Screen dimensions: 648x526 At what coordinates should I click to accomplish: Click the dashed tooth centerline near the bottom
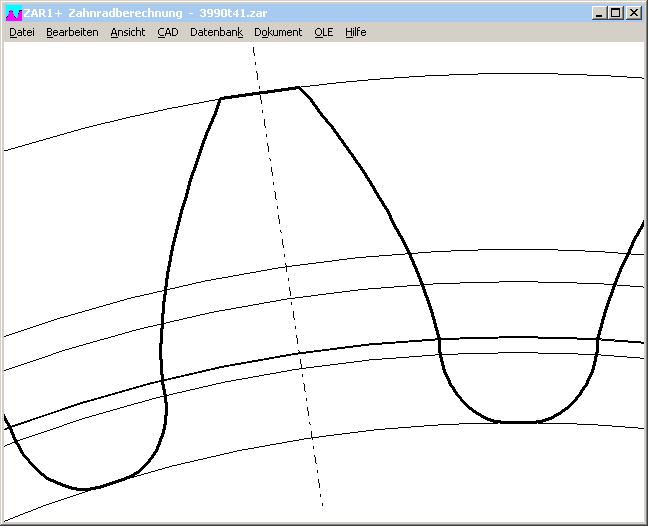tap(317, 470)
